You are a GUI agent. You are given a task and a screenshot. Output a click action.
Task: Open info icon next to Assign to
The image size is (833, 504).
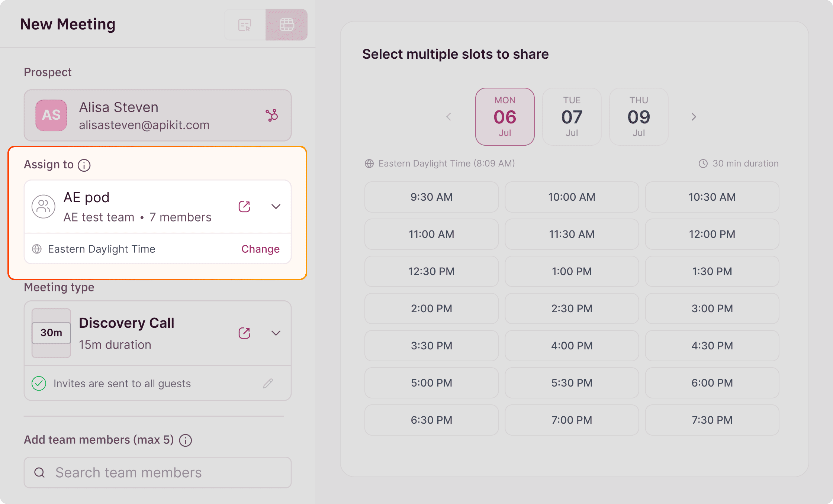84,165
